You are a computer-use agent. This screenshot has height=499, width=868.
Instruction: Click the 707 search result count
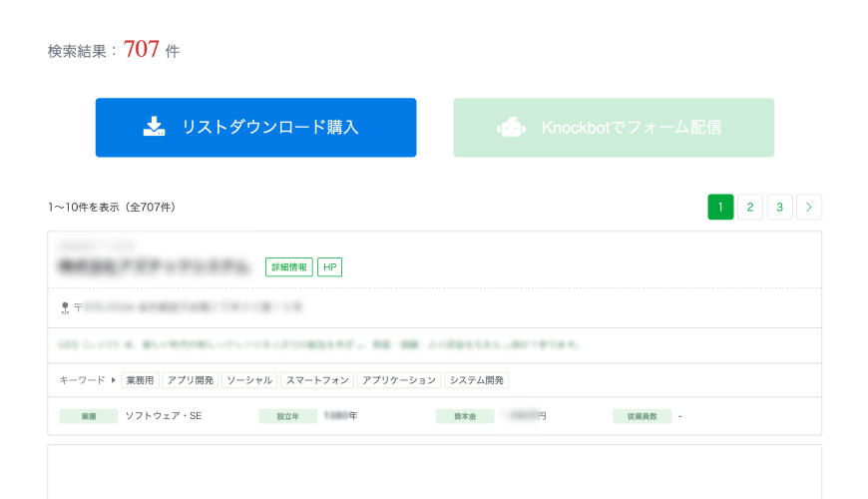[141, 49]
